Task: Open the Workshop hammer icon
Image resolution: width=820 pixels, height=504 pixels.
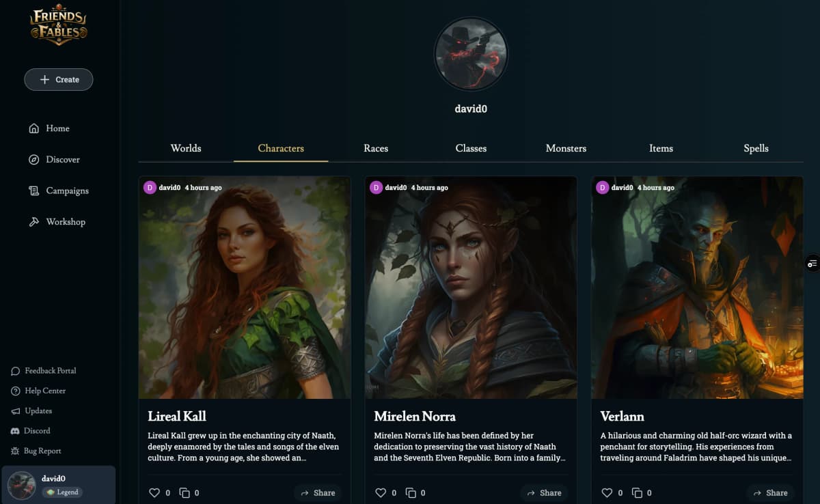Action: [34, 222]
